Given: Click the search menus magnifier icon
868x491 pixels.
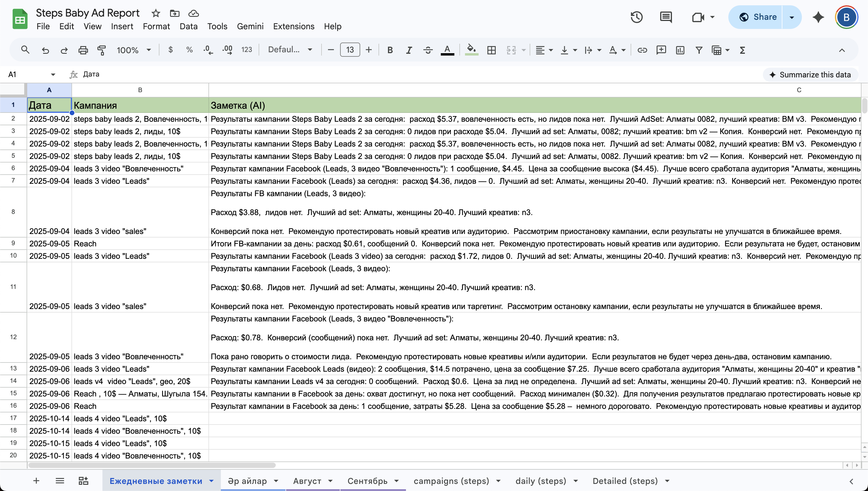Looking at the screenshot, I should pos(25,50).
